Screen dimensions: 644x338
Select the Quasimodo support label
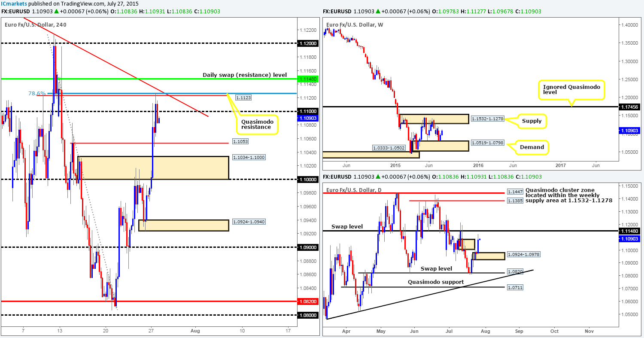tap(435, 282)
